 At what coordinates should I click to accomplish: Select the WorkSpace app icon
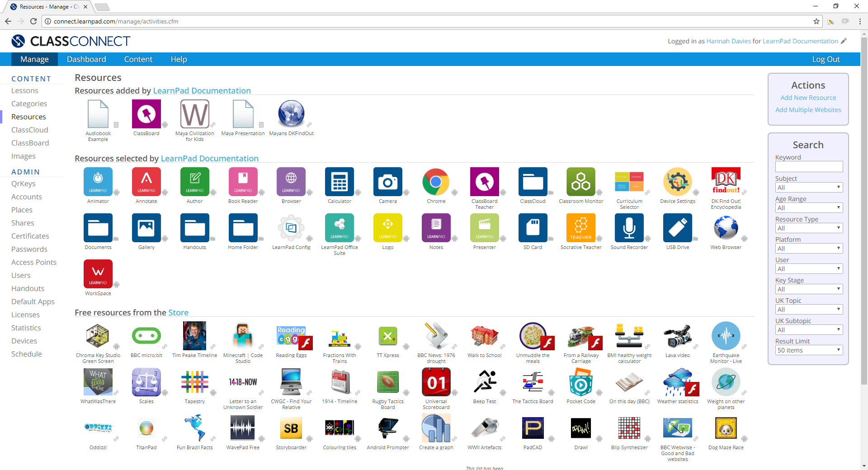point(98,274)
